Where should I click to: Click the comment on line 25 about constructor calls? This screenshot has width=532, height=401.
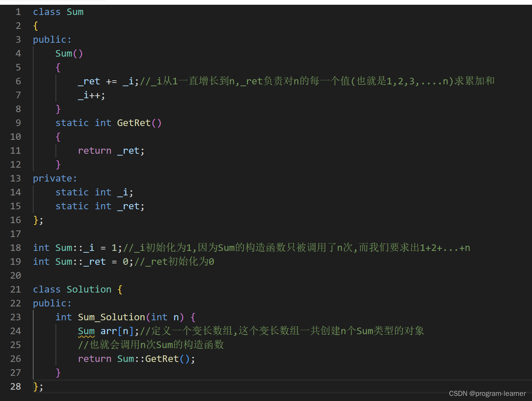(151, 345)
